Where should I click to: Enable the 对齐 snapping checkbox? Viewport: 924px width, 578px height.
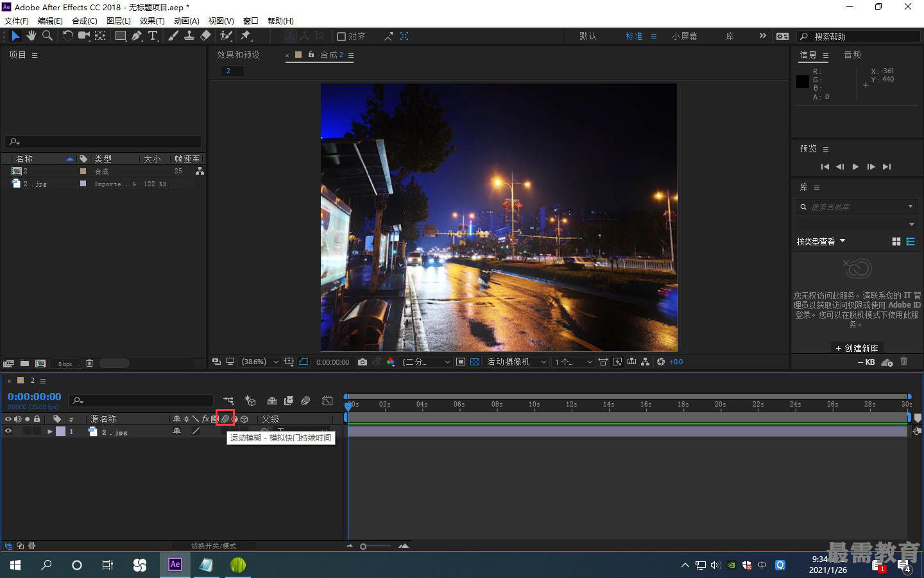click(x=341, y=37)
